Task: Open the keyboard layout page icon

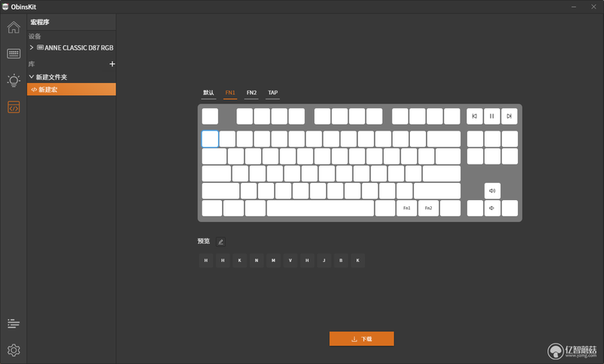Action: (x=14, y=54)
